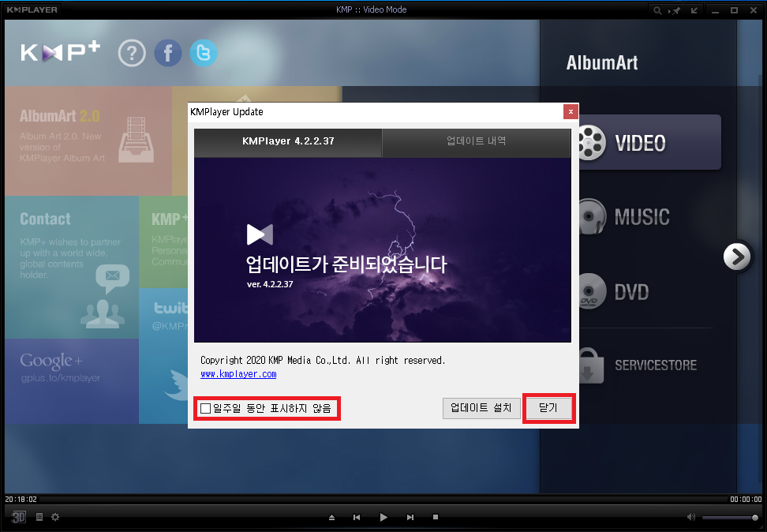Open the Twitter icon in KMP+ header
The height and width of the screenshot is (532, 767).
click(x=204, y=53)
